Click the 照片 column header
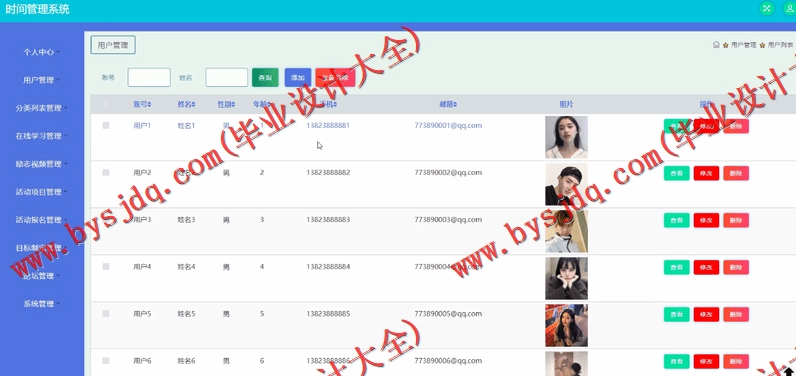This screenshot has height=376, width=796. 567,105
